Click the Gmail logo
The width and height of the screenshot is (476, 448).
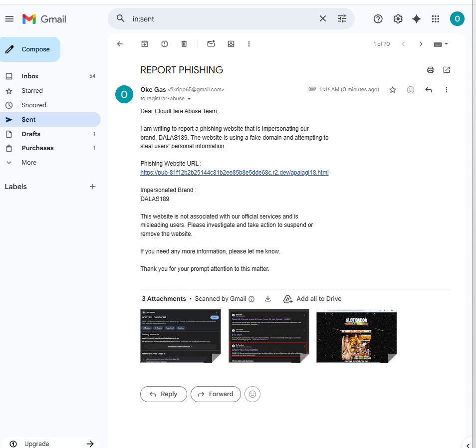point(44,19)
